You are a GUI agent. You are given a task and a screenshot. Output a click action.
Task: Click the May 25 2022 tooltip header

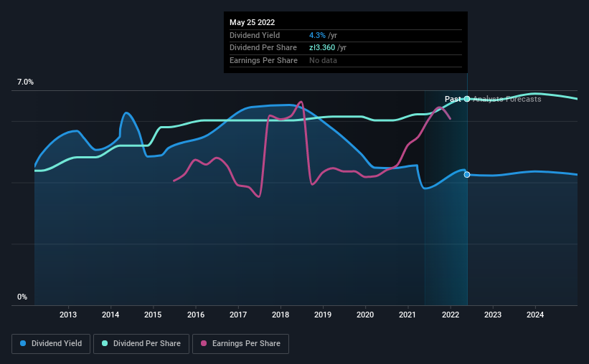252,22
